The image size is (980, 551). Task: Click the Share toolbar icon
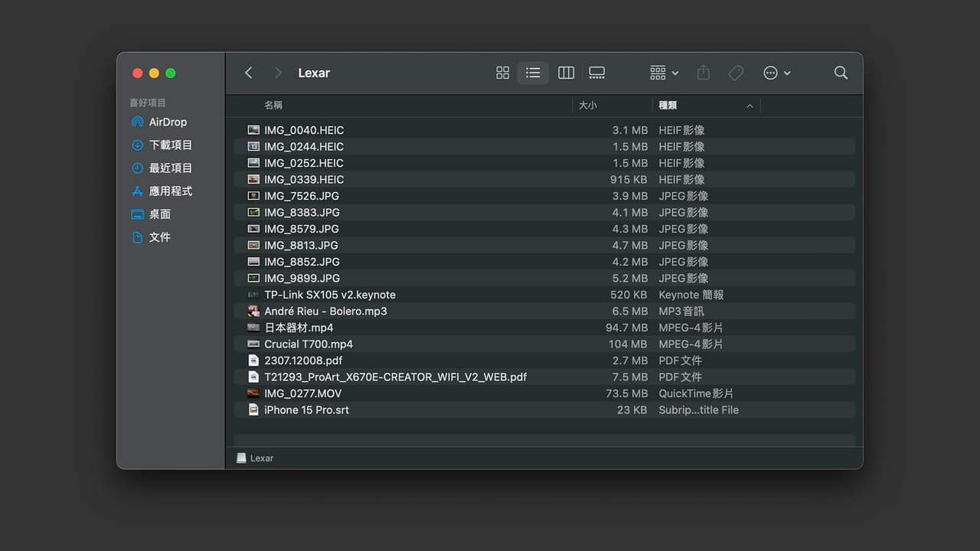(704, 73)
